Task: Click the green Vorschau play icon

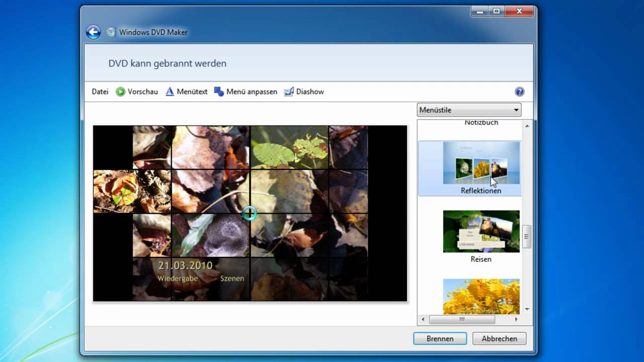Action: [x=120, y=92]
